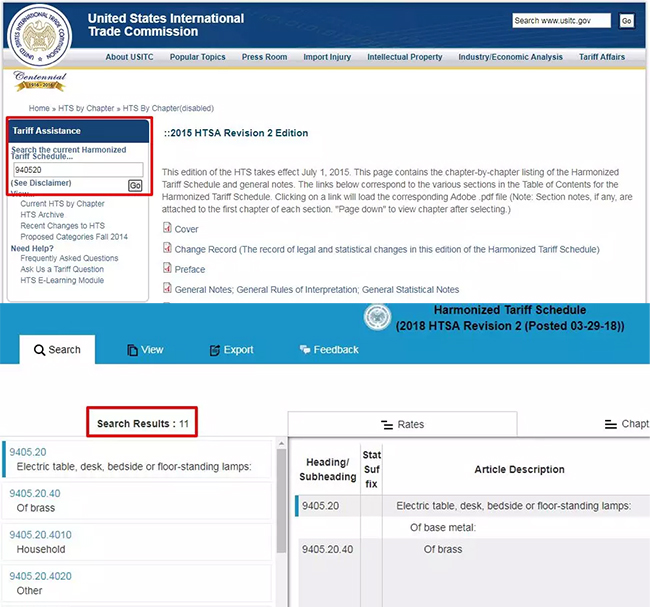
Task: Select search result 9405.20.40 Of brass
Action: tap(137, 500)
